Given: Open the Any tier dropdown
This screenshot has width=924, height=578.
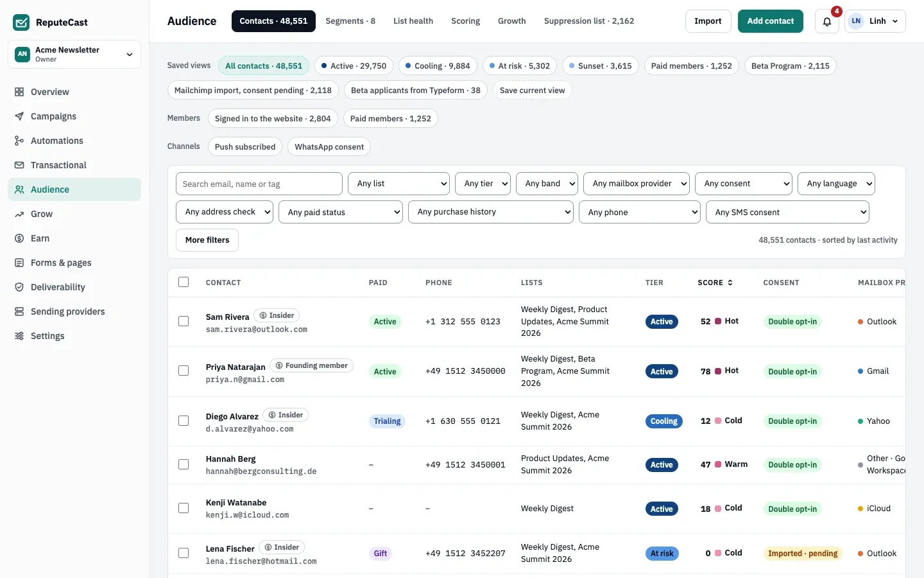Looking at the screenshot, I should (x=483, y=184).
